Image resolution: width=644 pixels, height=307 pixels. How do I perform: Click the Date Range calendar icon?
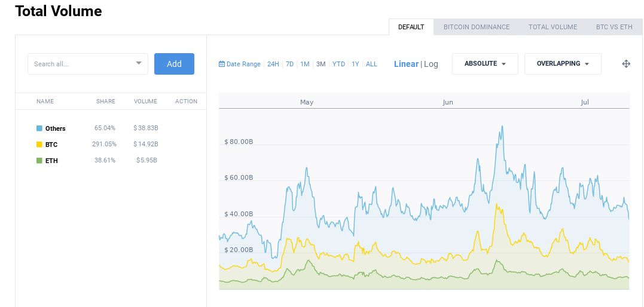[x=222, y=64]
